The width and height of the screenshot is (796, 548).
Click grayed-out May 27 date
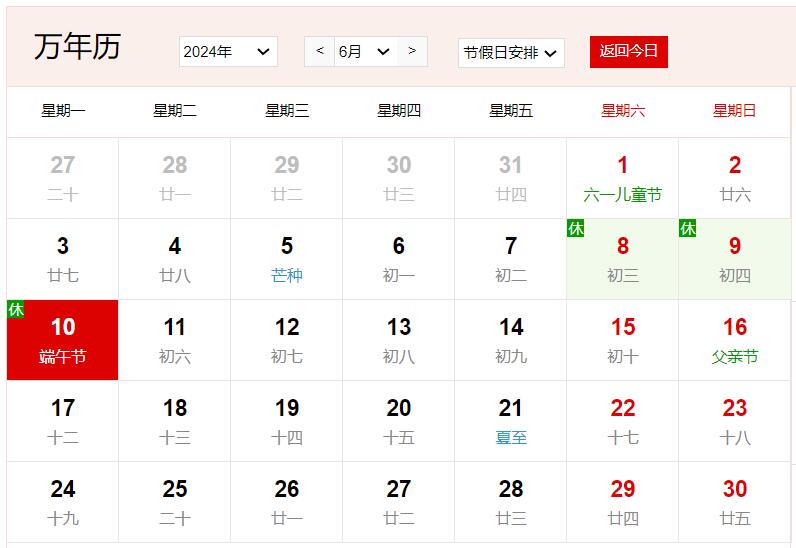63,178
